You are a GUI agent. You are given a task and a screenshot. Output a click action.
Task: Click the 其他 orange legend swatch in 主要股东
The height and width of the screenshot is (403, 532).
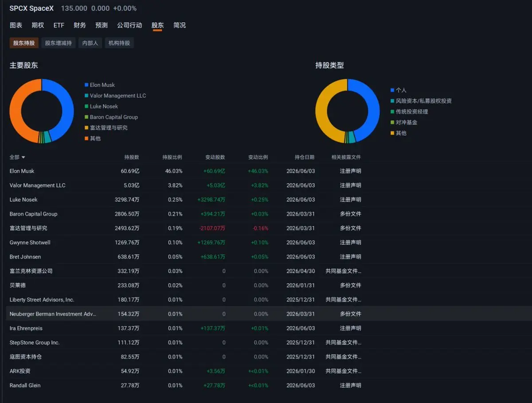pyautogui.click(x=86, y=138)
